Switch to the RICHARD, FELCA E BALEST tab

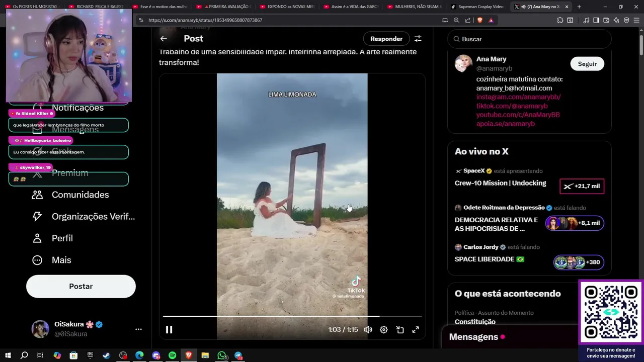point(97,7)
